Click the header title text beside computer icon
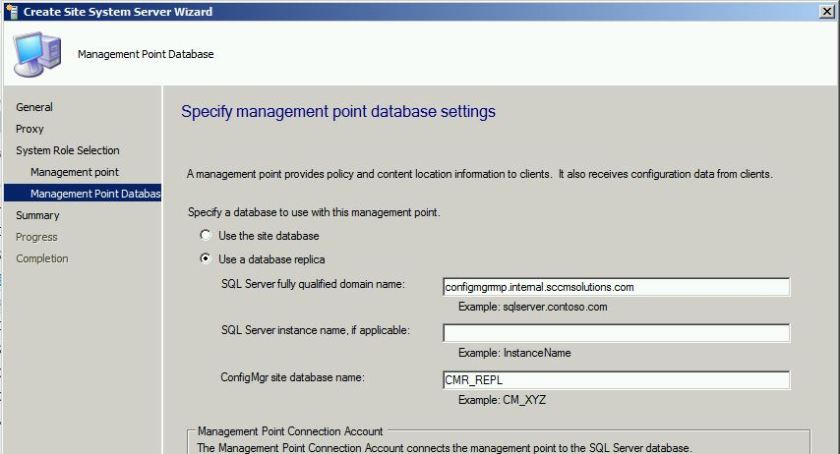Image resolution: width=840 pixels, height=454 pixels. tap(146, 54)
